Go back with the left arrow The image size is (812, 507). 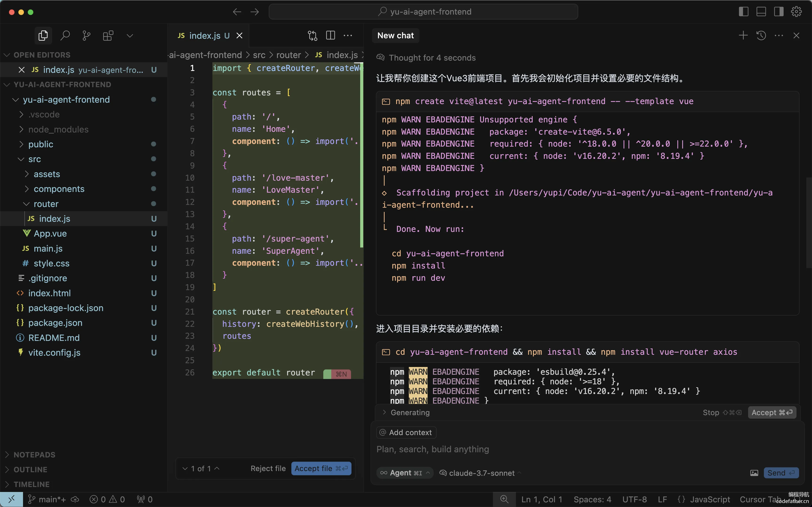click(237, 12)
